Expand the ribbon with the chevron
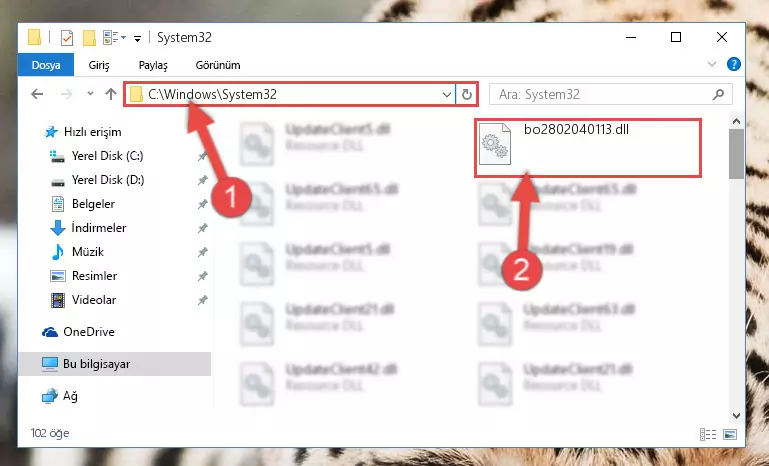Viewport: 769px width, 466px height. click(x=712, y=64)
